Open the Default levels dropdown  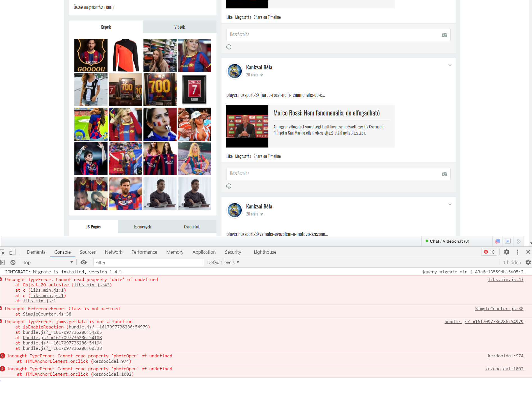(223, 262)
